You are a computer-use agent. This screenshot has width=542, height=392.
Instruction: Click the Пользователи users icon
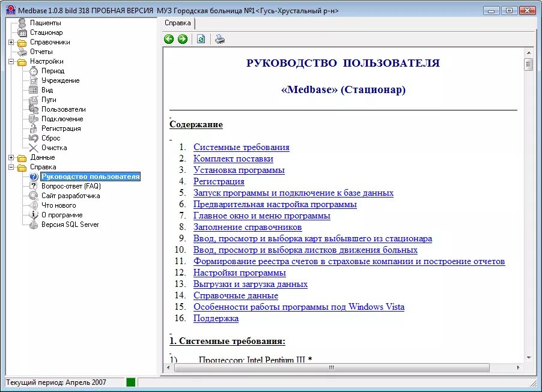[x=34, y=109]
